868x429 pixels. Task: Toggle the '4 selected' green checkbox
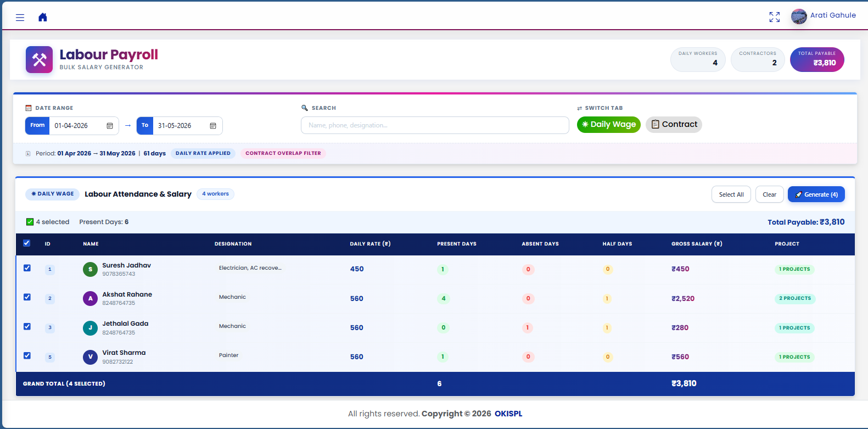(30, 222)
